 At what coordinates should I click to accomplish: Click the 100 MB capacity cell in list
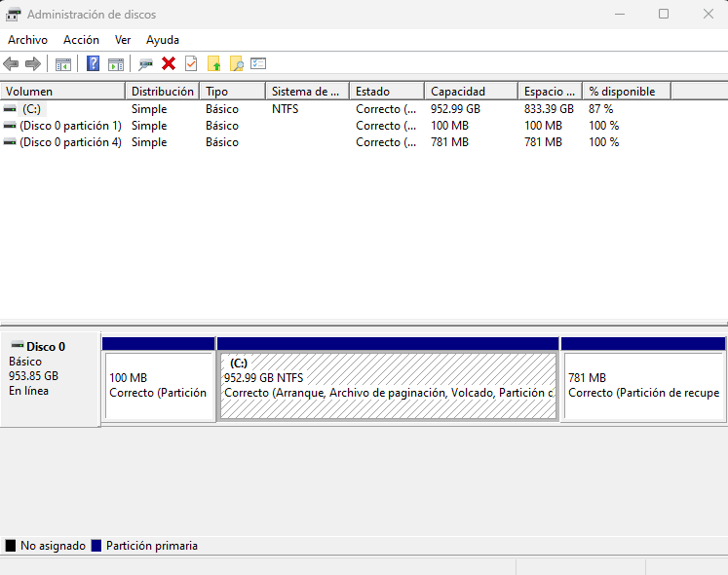449,126
